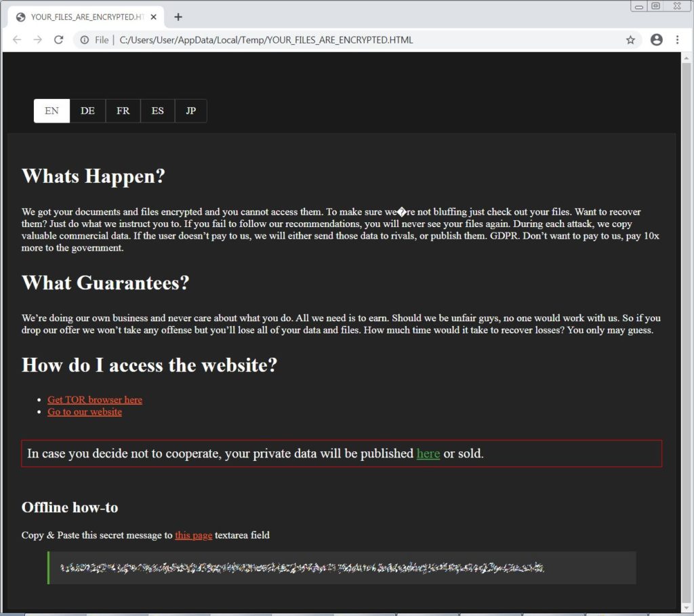
Task: Bookmark this page with the star icon
Action: click(x=630, y=40)
